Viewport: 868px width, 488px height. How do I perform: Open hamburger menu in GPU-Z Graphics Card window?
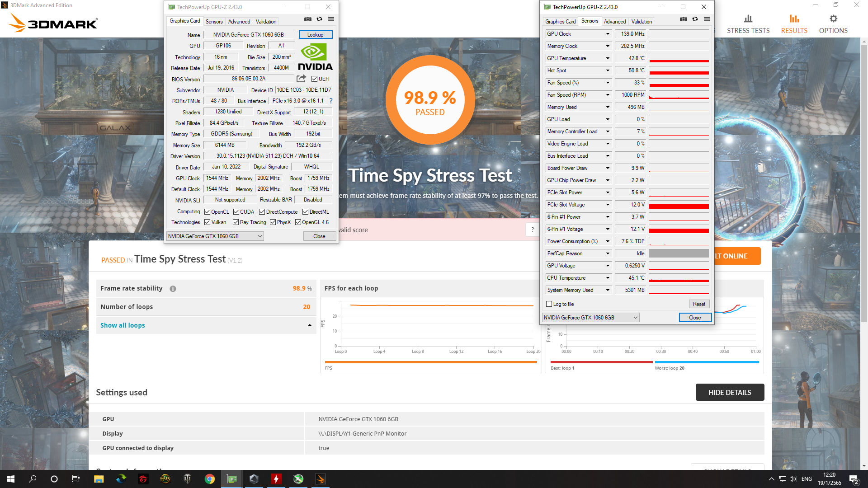pyautogui.click(x=331, y=19)
